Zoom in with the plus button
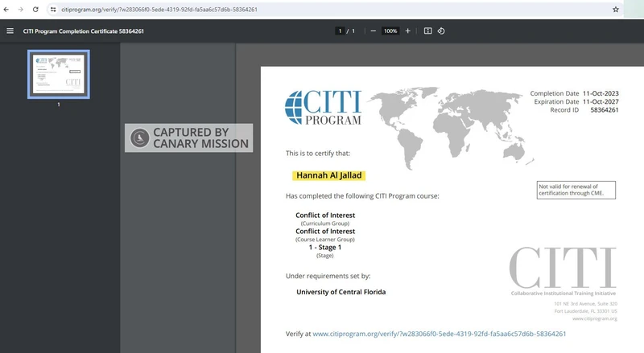Image resolution: width=644 pixels, height=353 pixels. click(x=408, y=31)
